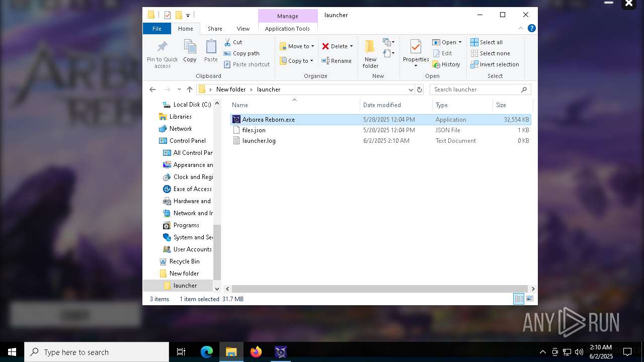
Task: Click Copy path in Clipboard group
Action: 242,53
